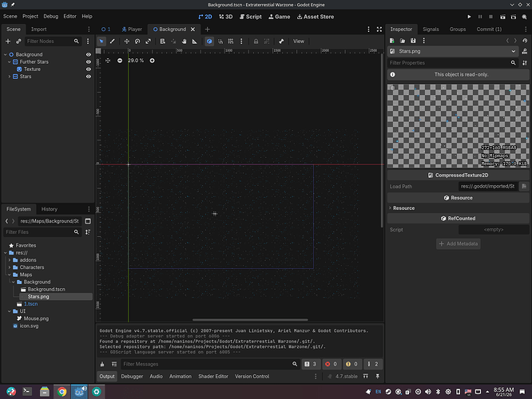Open the Inspector object history

[x=525, y=41]
